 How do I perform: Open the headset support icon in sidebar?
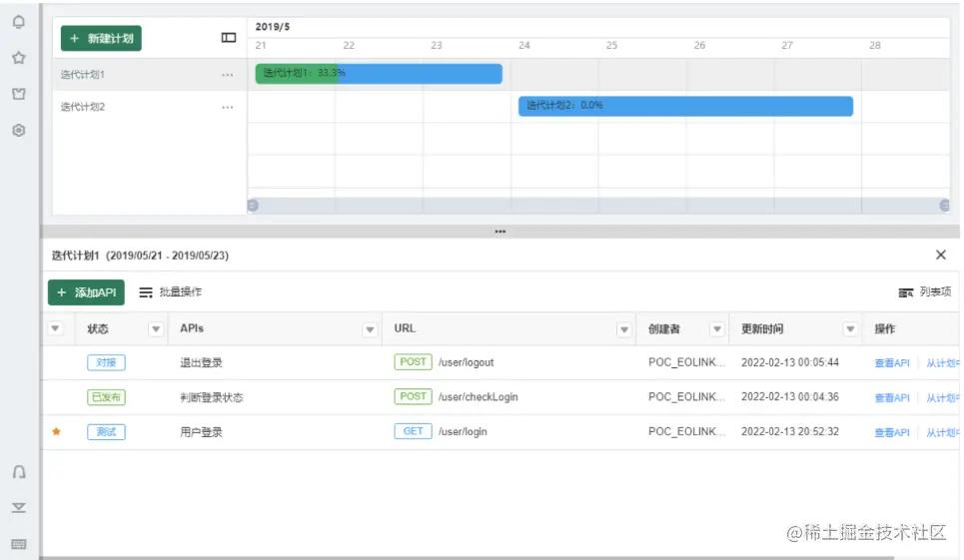(19, 471)
